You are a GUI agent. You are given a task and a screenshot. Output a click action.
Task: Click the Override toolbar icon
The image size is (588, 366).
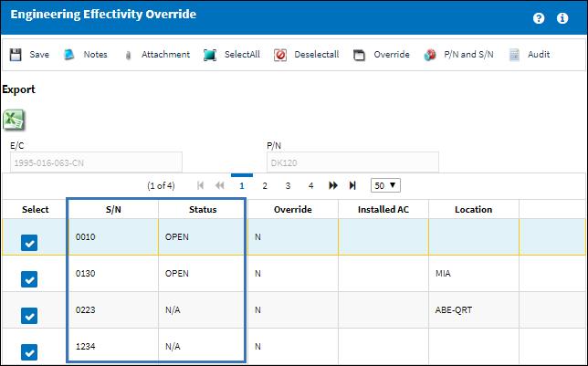pyautogui.click(x=359, y=55)
